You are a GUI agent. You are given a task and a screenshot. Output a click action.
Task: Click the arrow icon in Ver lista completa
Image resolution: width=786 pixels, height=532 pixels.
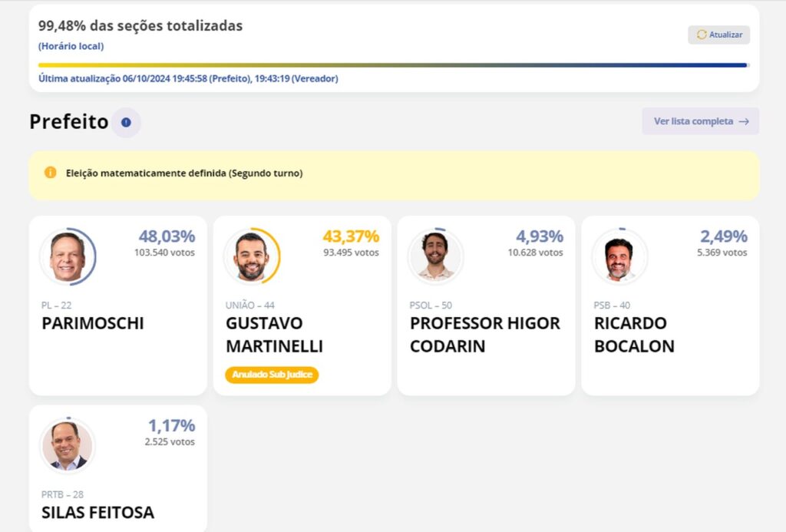[x=744, y=121]
